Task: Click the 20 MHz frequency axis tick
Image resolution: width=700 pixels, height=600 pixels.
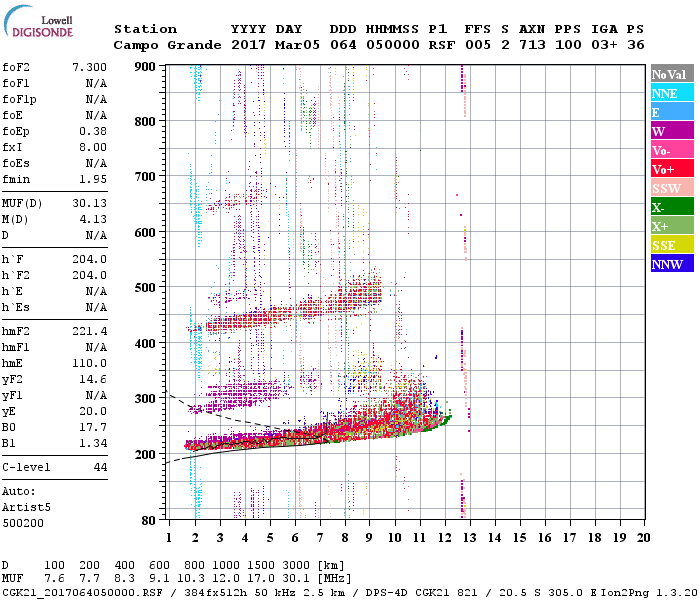Action: pyautogui.click(x=643, y=537)
